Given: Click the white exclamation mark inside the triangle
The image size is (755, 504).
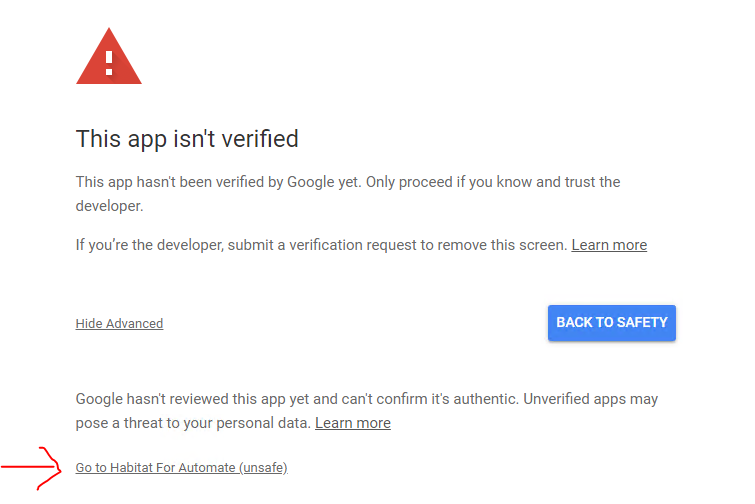Looking at the screenshot, I should 109,63.
